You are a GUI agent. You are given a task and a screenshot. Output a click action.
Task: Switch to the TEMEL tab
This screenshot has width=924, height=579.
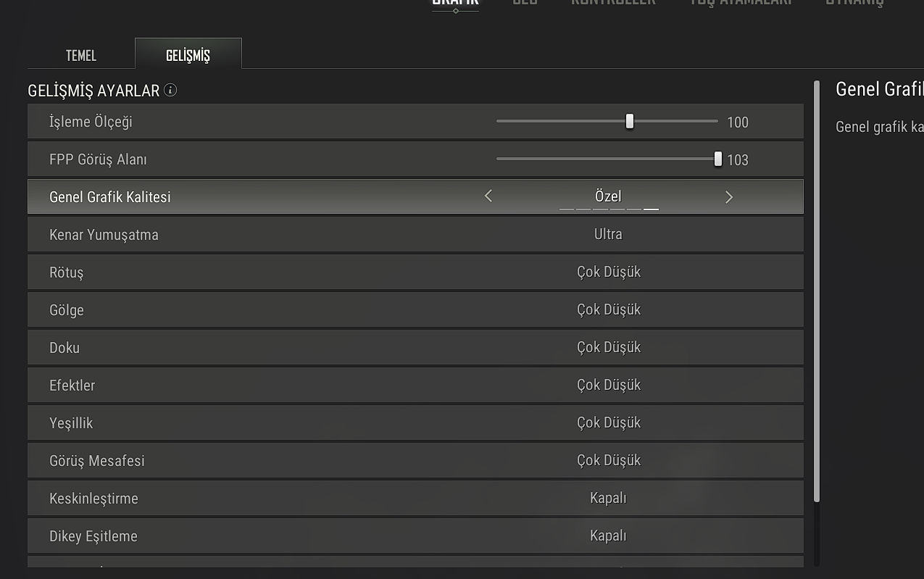point(81,56)
